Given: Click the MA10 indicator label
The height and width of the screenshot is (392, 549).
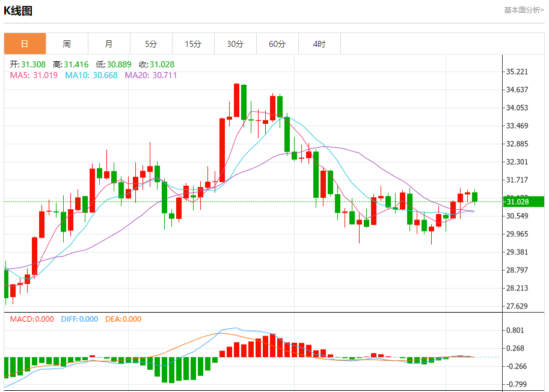Looking at the screenshot, I should point(91,75).
